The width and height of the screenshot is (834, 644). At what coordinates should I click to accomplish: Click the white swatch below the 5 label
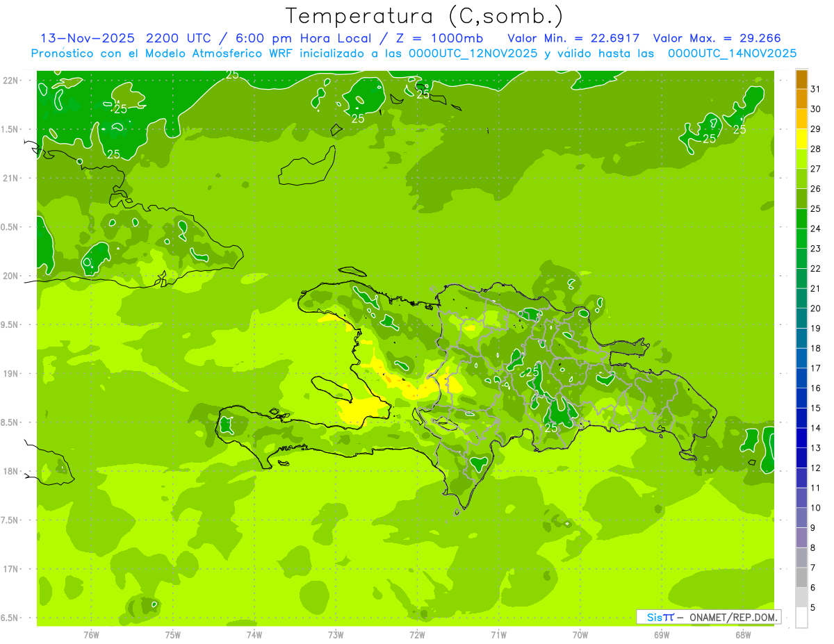point(801,617)
